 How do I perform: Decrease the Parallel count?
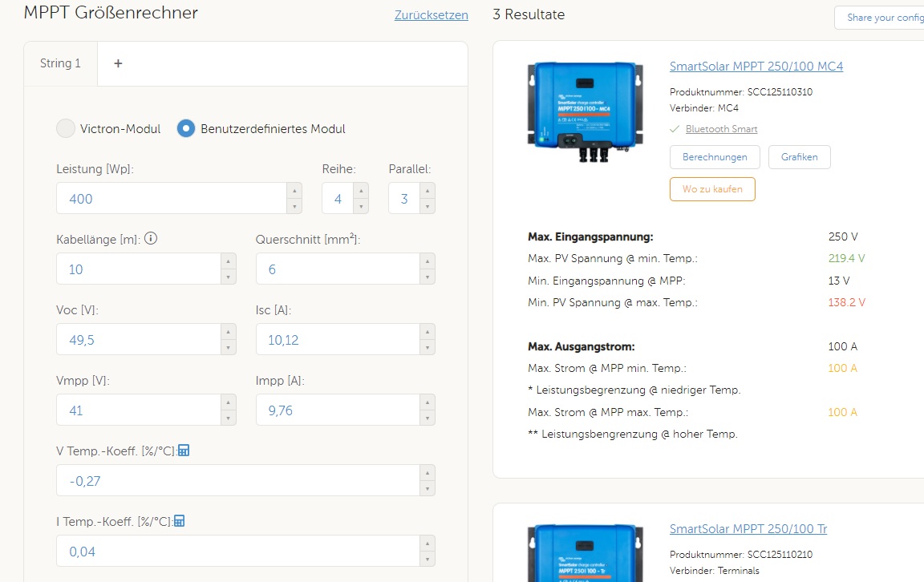click(428, 206)
